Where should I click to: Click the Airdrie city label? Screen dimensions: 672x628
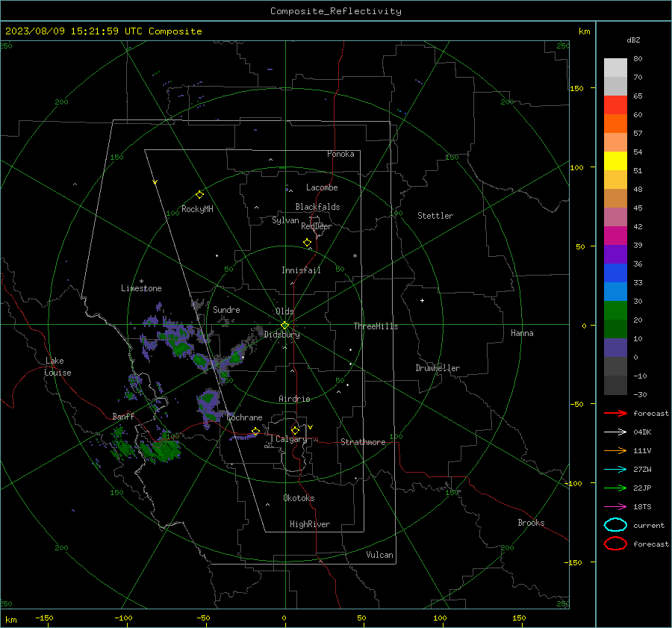click(x=294, y=399)
